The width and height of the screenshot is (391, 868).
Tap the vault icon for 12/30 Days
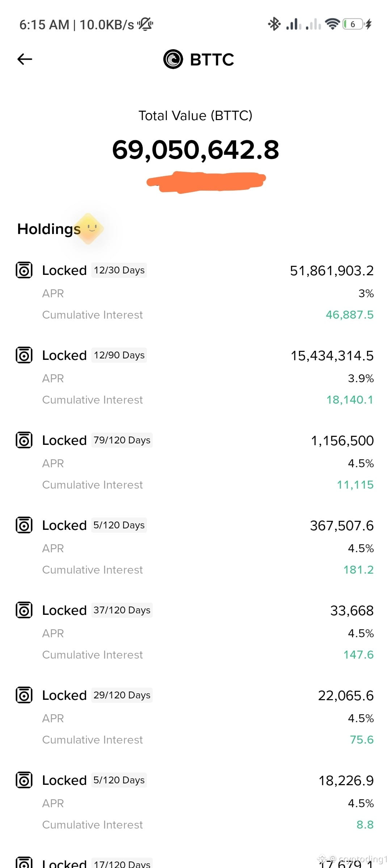[24, 270]
